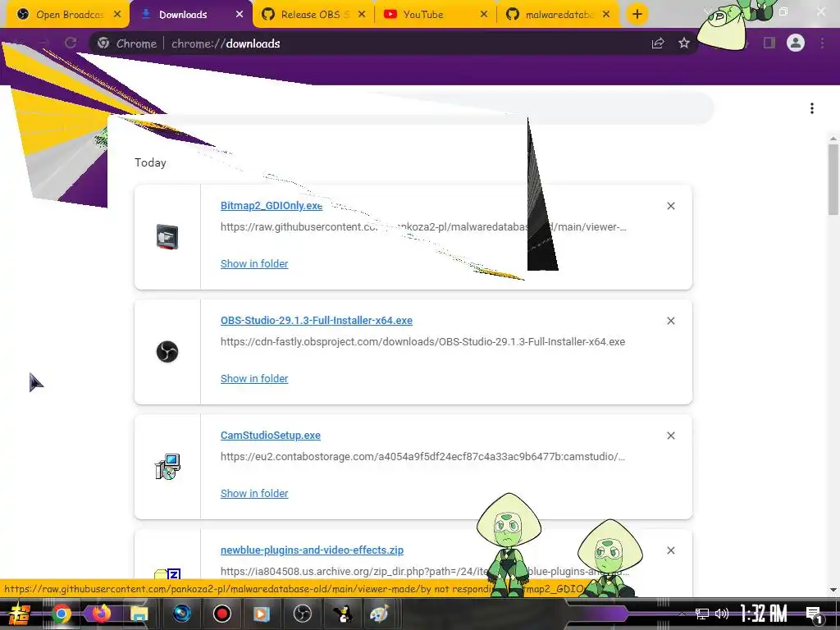This screenshot has height=630, width=840.
Task: Launch Firefox from the taskbar
Action: [x=101, y=614]
